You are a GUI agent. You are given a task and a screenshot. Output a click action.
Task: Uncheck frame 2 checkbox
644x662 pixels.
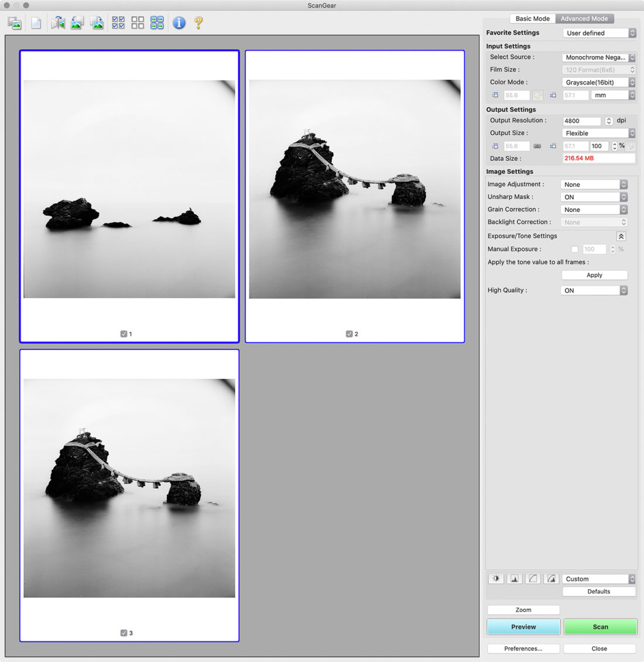coord(350,334)
